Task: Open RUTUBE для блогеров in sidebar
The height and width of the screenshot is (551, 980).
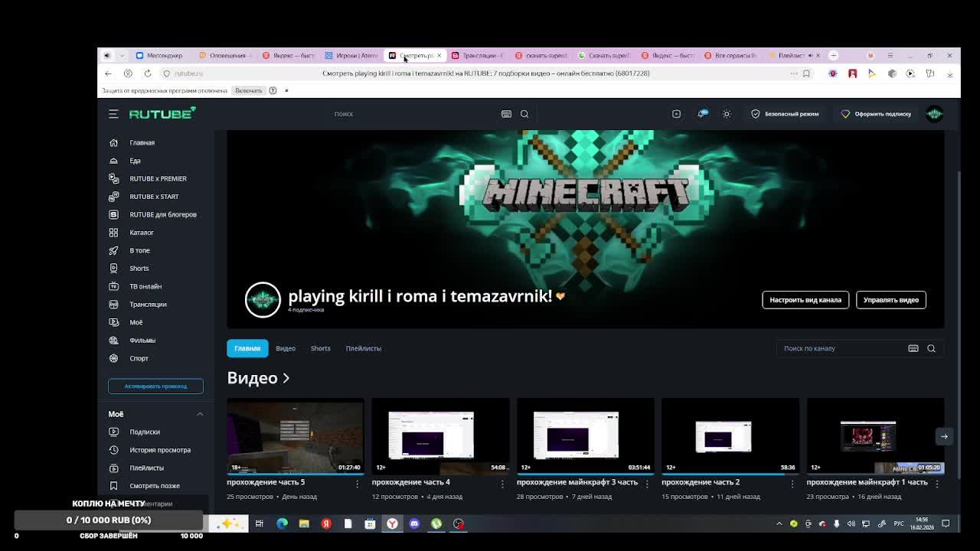Action: point(163,214)
